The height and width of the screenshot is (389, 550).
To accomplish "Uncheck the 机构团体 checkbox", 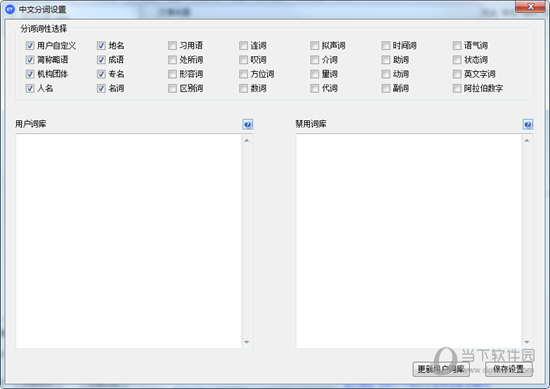I will click(30, 74).
